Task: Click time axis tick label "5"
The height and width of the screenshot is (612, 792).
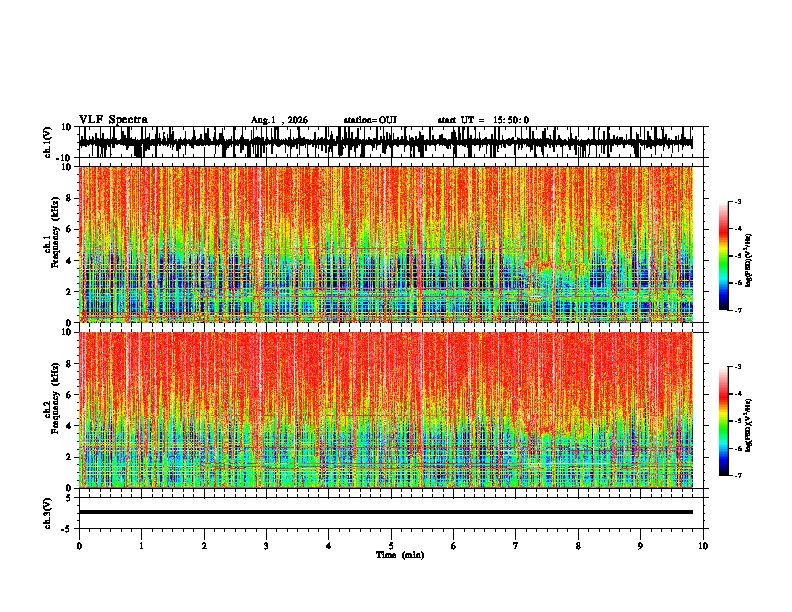Action: [391, 546]
